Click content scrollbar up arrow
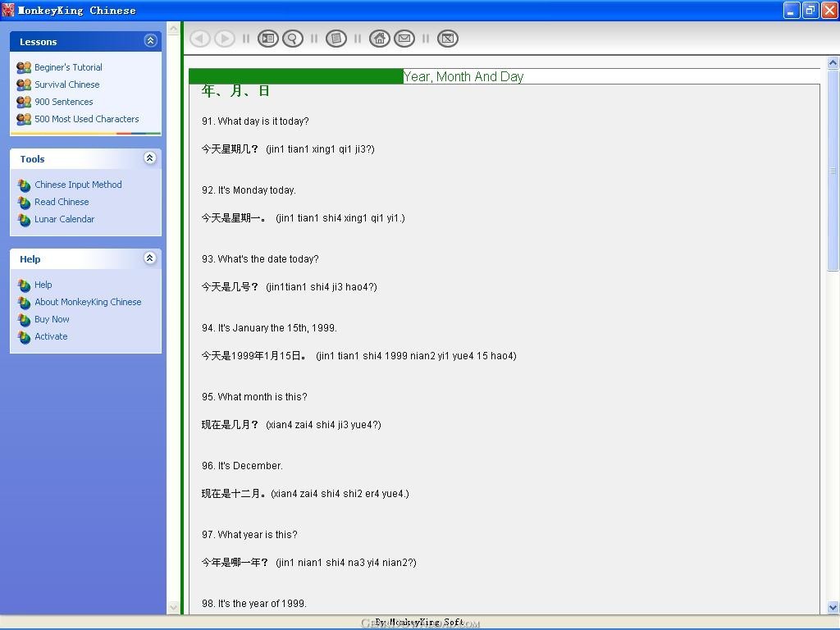Image resolution: width=840 pixels, height=630 pixels. (x=833, y=62)
